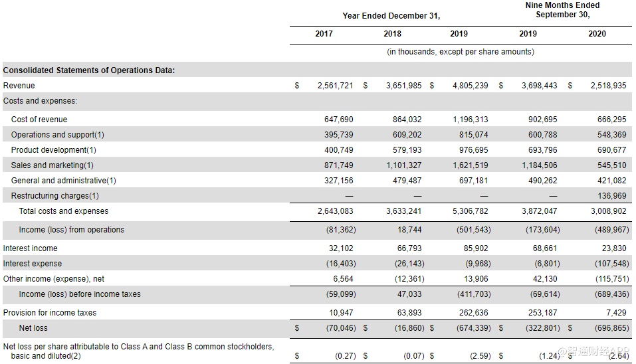Select Total costs and expenses label

point(64,211)
